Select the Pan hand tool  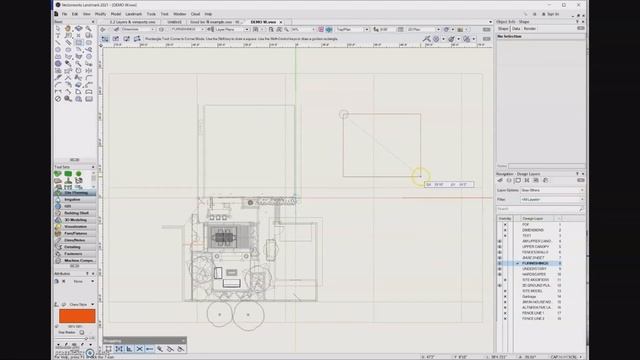(68, 29)
